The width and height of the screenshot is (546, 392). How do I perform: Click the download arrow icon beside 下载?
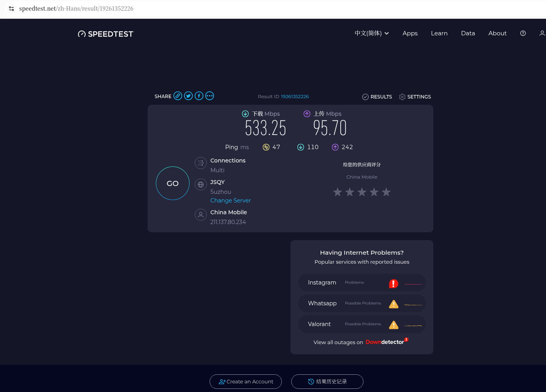click(245, 114)
